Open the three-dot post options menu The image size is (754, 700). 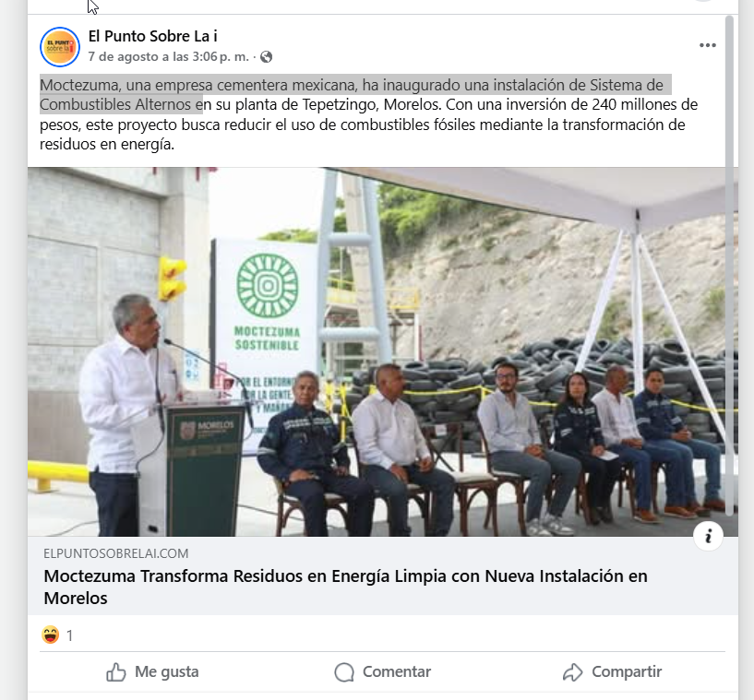tap(707, 45)
